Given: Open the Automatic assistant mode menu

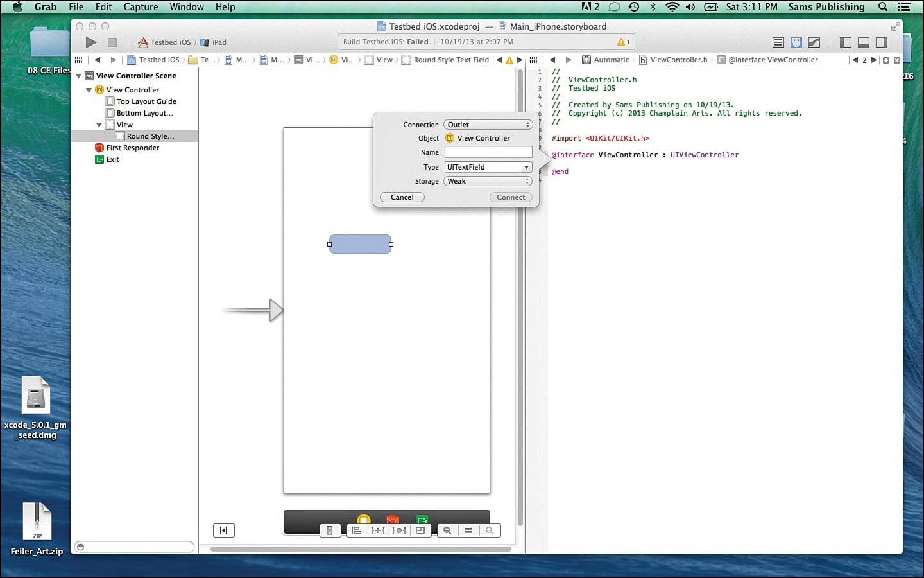Looking at the screenshot, I should point(606,60).
